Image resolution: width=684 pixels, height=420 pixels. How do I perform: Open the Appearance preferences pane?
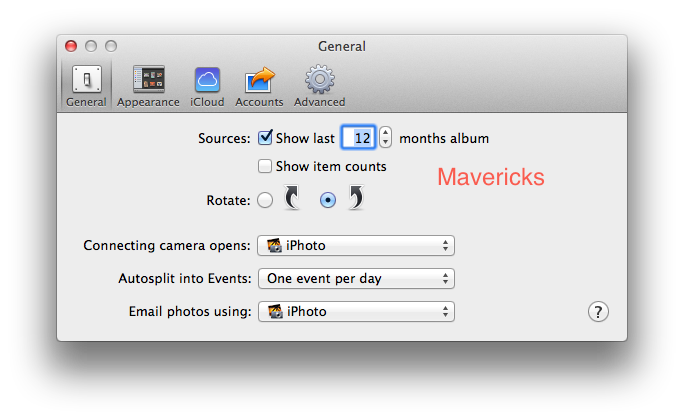point(148,86)
